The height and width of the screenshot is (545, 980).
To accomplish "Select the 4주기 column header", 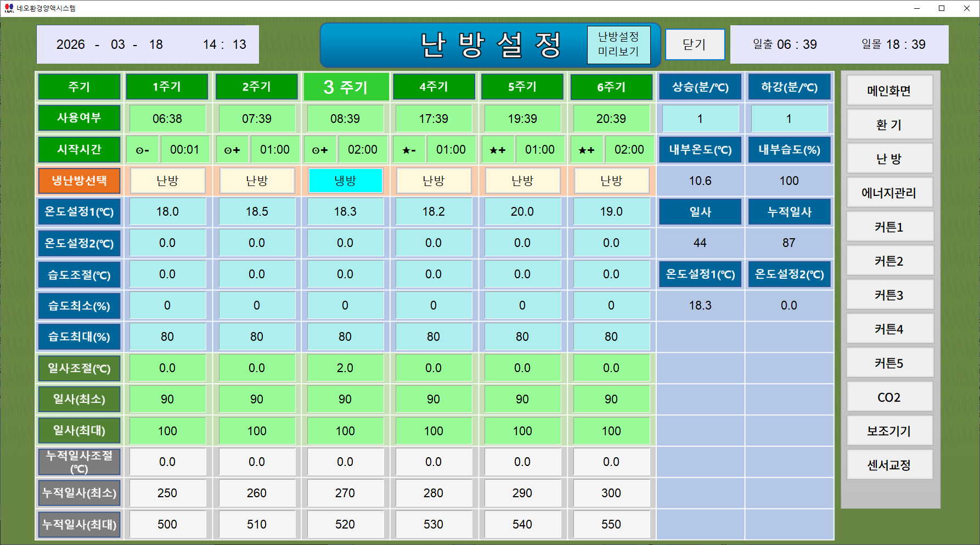I will 433,87.
